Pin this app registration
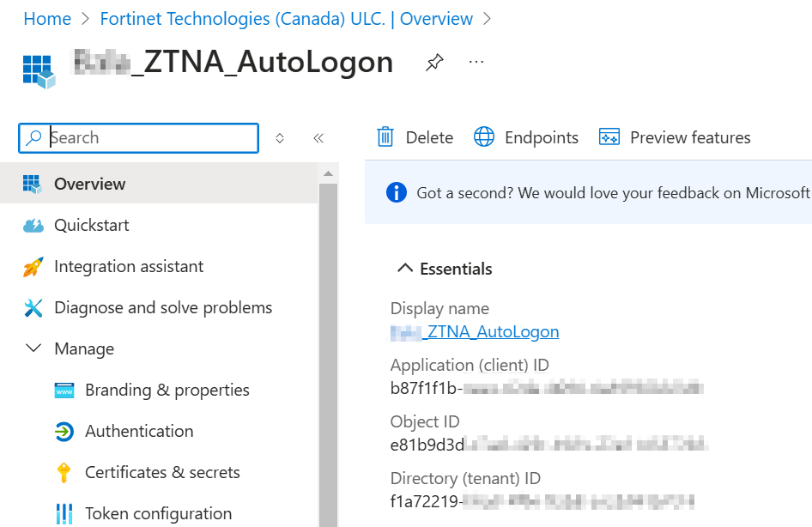The image size is (812, 527). [434, 62]
